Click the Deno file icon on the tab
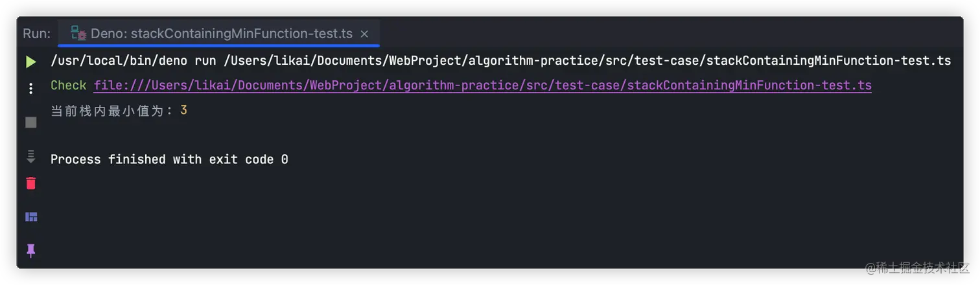980x285 pixels. point(78,34)
